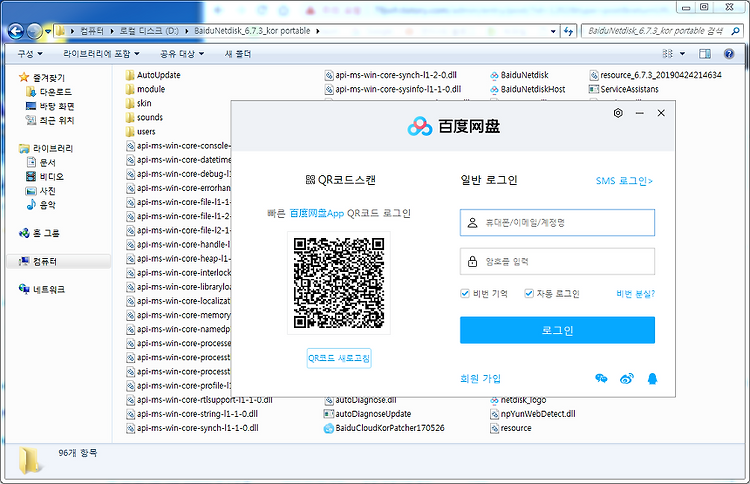750x484 pixels.
Task: Select the resource_6.7.3_20190424214634 file
Action: (655, 75)
